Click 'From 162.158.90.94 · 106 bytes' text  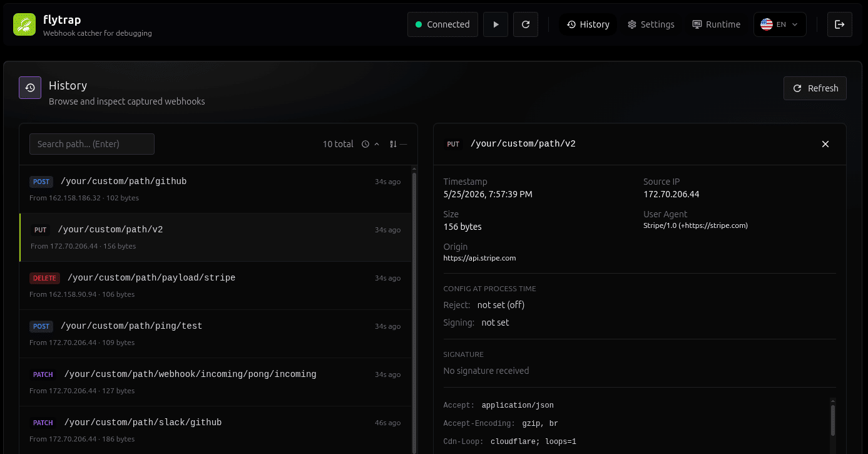tap(82, 294)
